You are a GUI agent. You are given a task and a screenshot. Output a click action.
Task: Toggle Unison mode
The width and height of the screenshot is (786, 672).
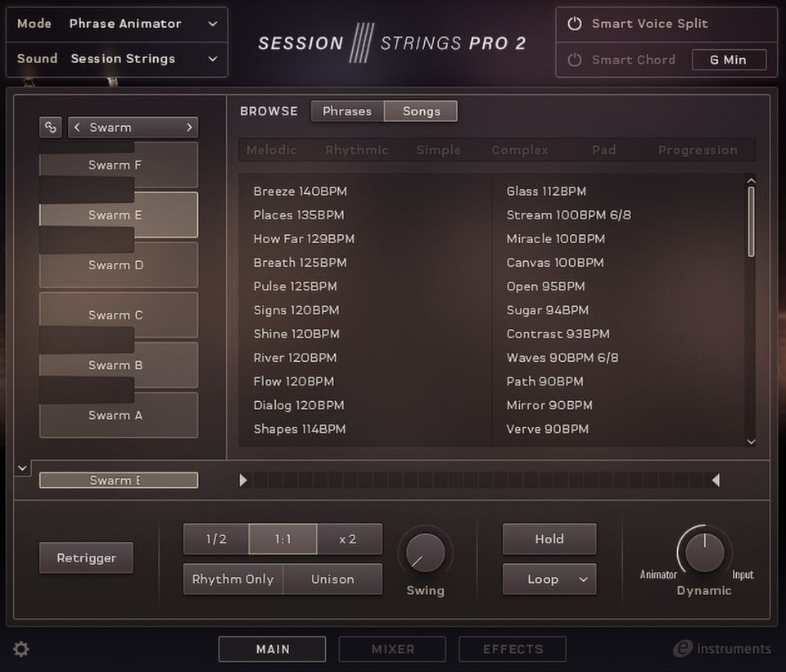pyautogui.click(x=332, y=579)
